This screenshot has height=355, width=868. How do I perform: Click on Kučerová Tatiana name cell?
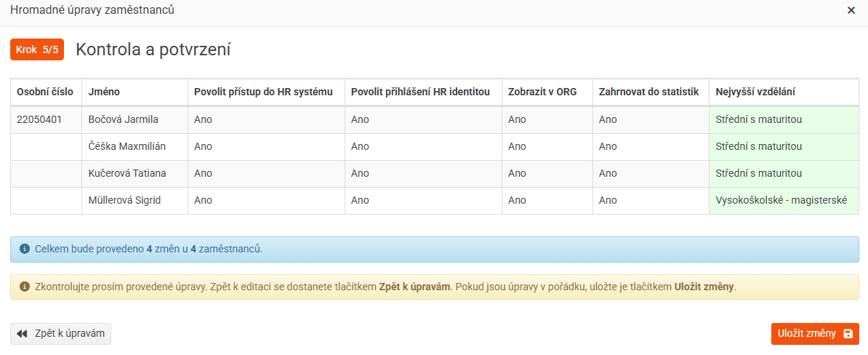[x=126, y=173]
